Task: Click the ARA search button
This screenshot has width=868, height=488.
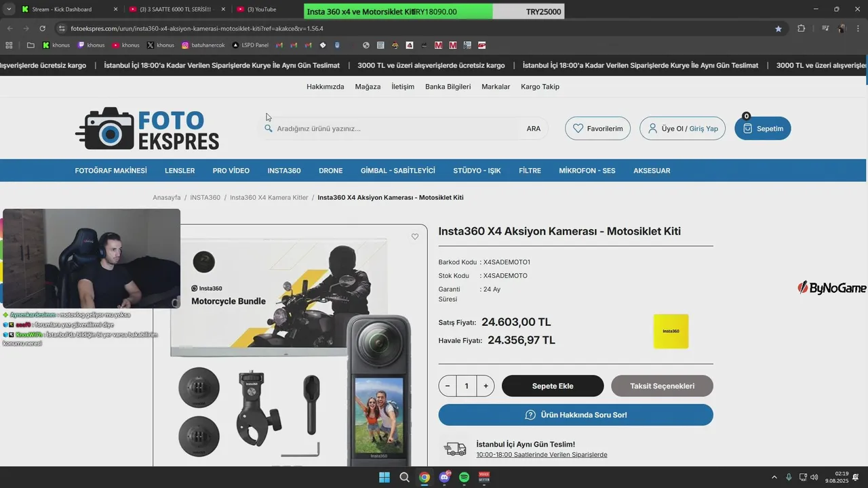Action: [x=534, y=129]
